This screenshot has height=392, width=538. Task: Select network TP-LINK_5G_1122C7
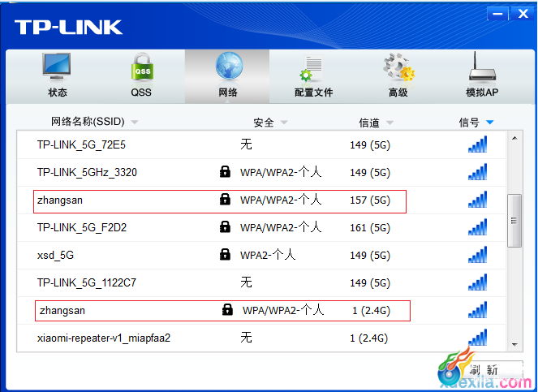(x=261, y=283)
